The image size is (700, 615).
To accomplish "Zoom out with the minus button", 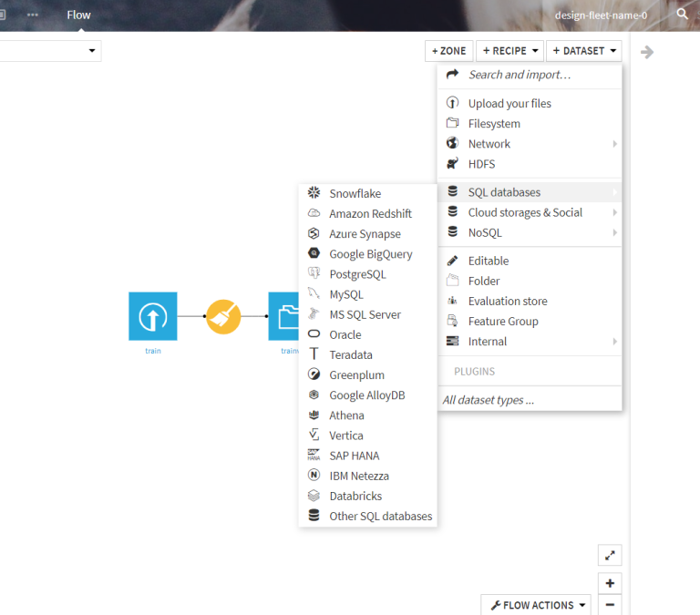I will click(610, 605).
